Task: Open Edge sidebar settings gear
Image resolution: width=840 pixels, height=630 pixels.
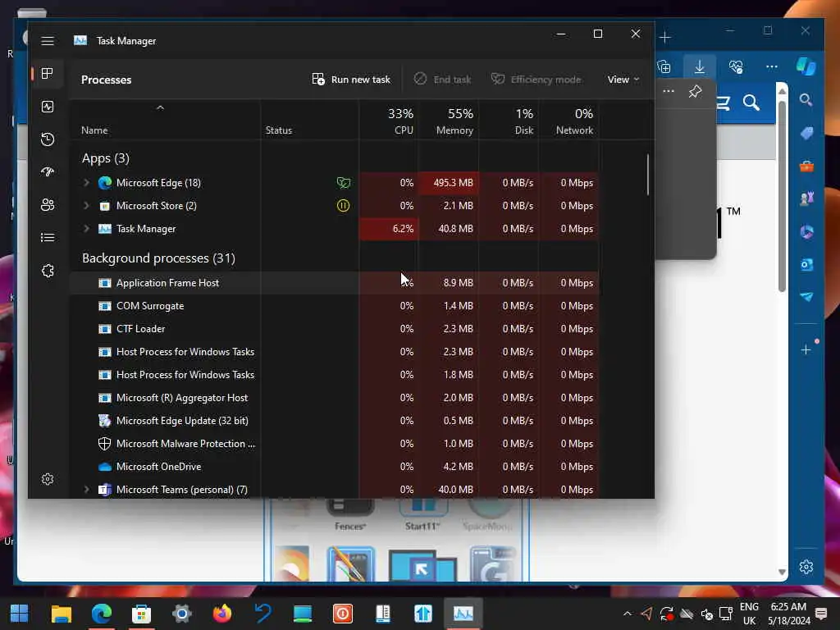Action: pos(806,567)
